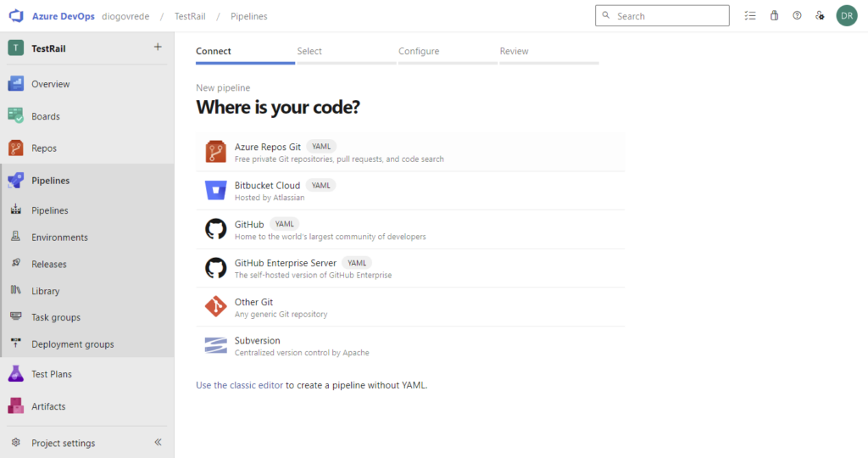Image resolution: width=868 pixels, height=458 pixels.
Task: Select the Azure Repos Git source icon
Action: [215, 153]
